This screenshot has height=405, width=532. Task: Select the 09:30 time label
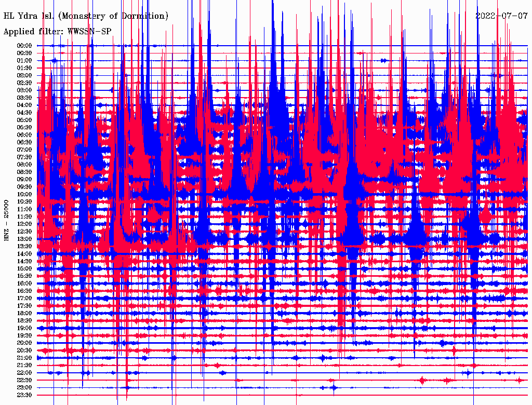(x=24, y=187)
